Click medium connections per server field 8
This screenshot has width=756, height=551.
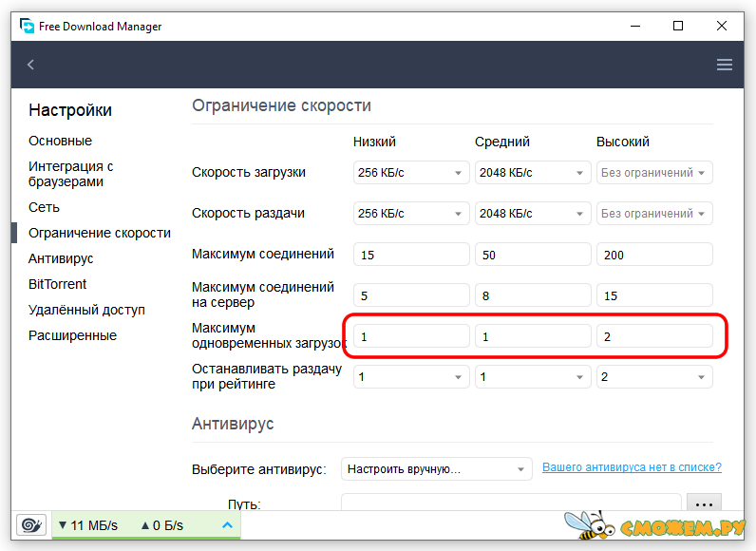click(x=533, y=295)
